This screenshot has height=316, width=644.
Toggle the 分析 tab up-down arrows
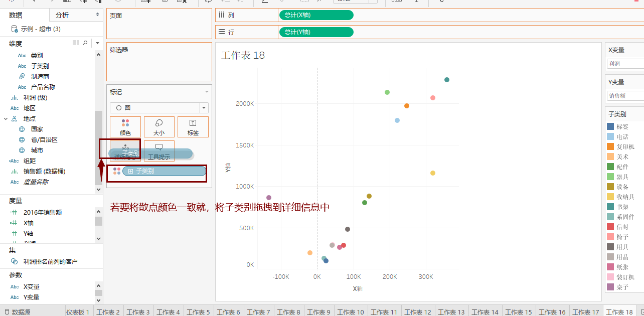pyautogui.click(x=98, y=15)
